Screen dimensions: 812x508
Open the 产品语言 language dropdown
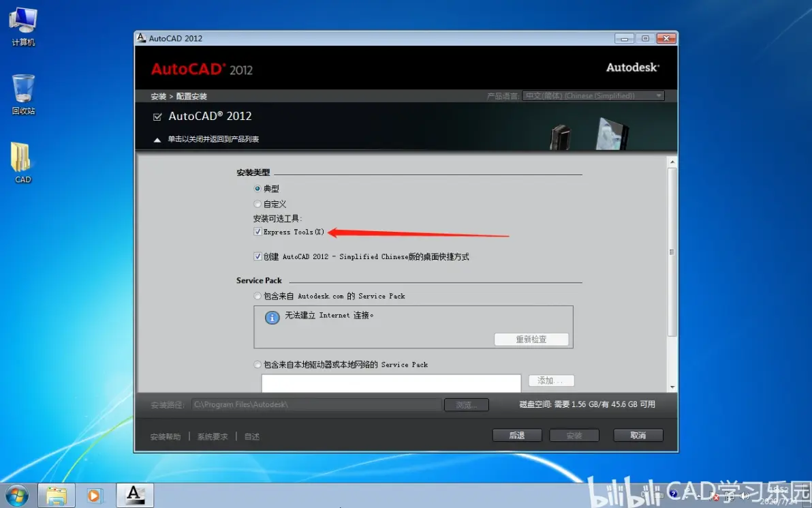coord(593,96)
